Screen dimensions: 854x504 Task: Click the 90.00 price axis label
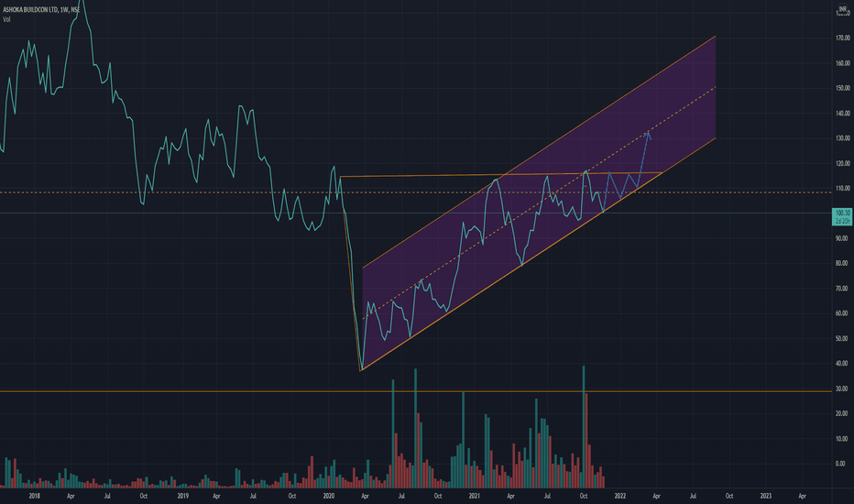click(x=843, y=238)
